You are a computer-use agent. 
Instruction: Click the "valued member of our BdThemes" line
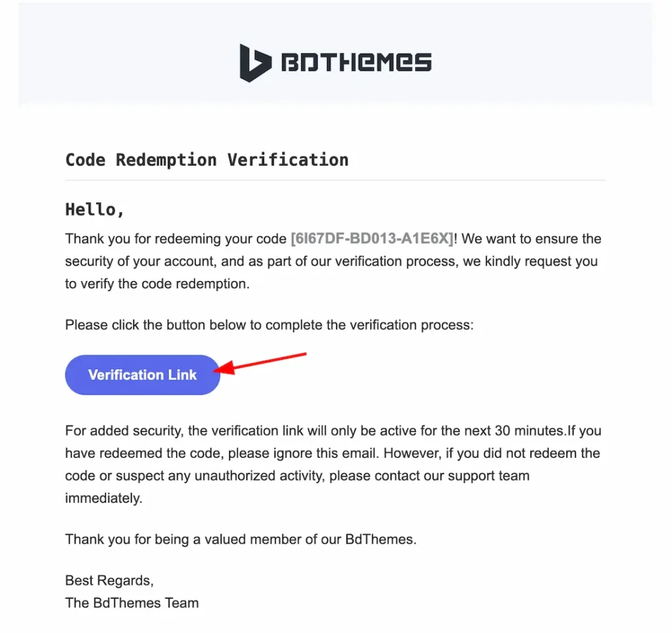315,540
